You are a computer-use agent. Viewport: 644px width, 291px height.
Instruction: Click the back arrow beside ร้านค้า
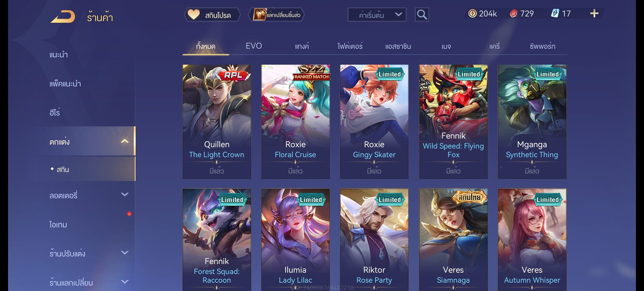coord(63,16)
